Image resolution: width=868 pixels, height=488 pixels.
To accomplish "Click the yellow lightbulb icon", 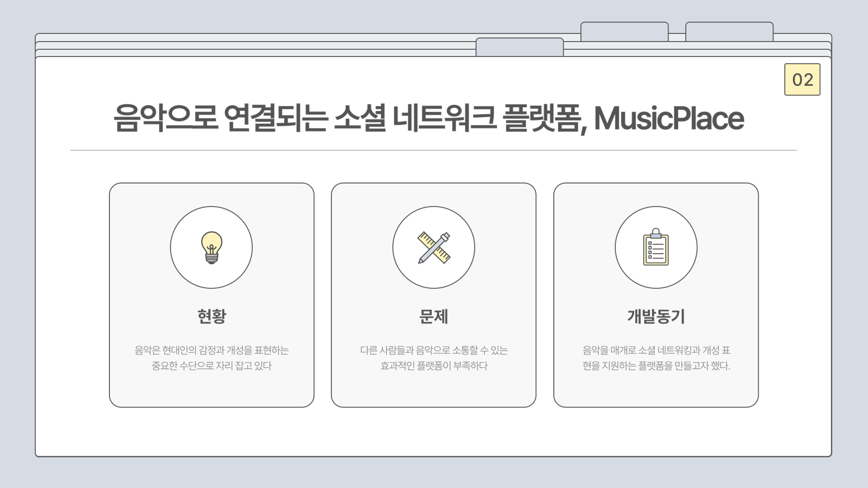I will click(x=211, y=248).
